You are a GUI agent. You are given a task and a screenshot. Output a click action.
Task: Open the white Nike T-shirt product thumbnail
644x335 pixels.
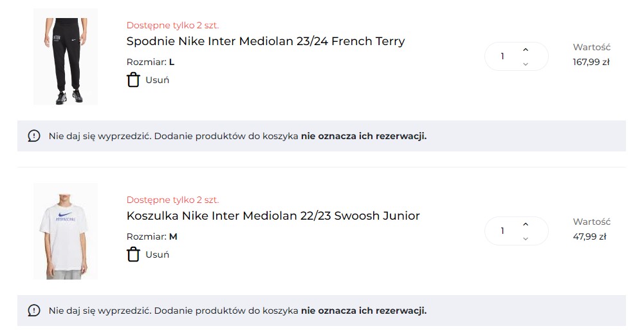66,231
